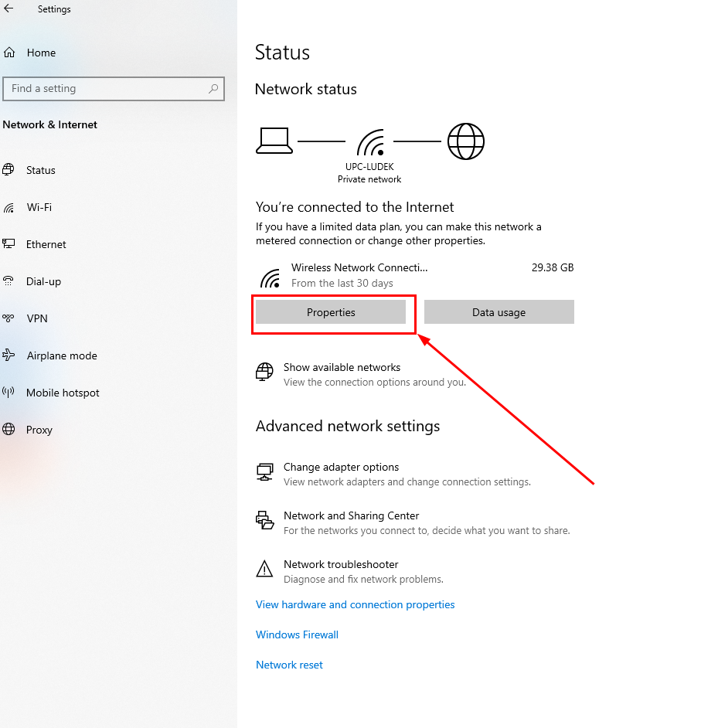Open the VPN settings page
This screenshot has width=718, height=728.
click(37, 318)
